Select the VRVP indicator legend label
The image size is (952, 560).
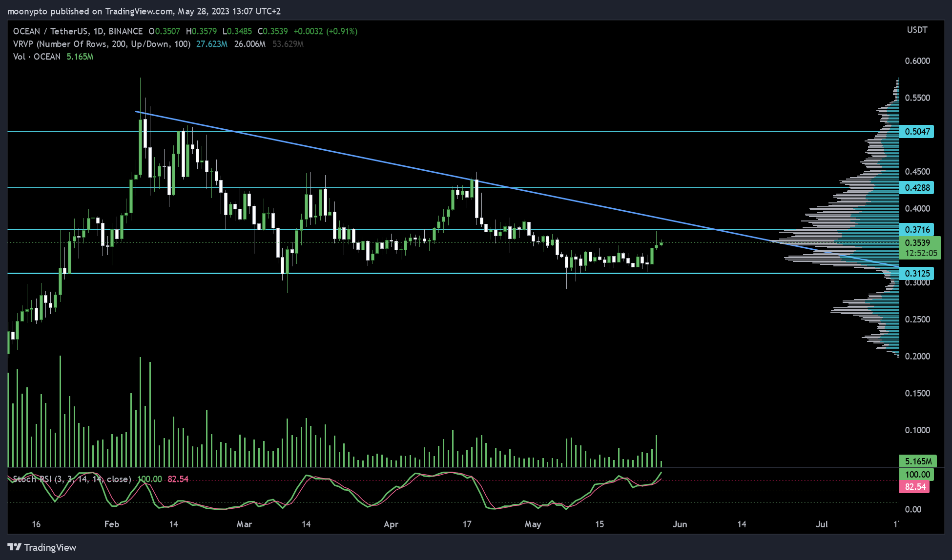click(x=102, y=44)
